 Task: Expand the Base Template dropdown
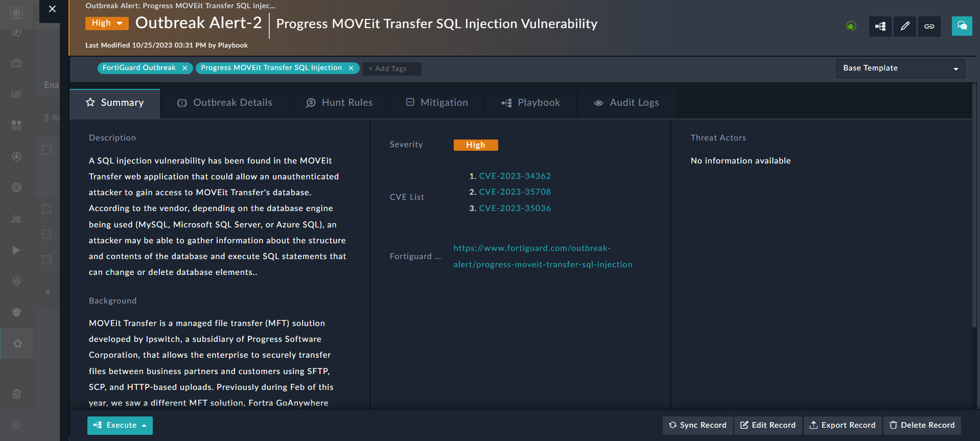pyautogui.click(x=900, y=68)
